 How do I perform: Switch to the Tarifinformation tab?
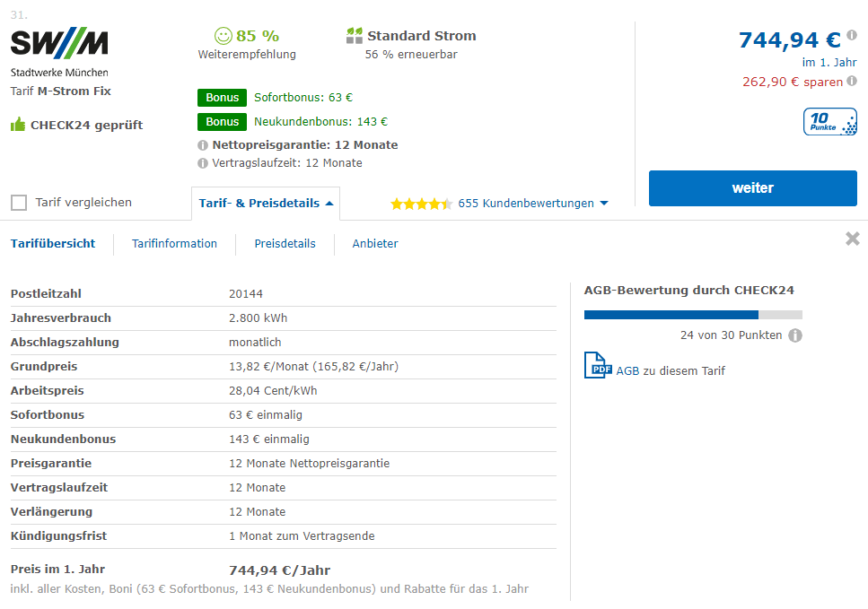click(x=174, y=243)
